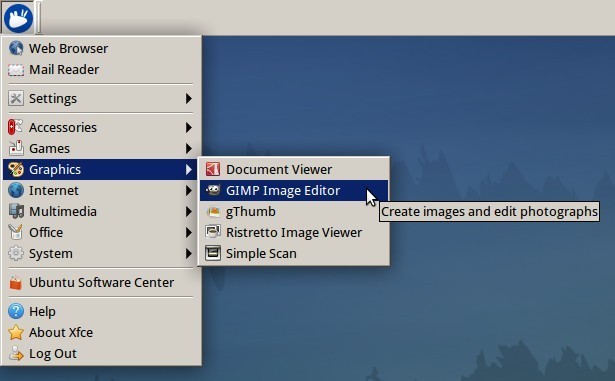Select Games menu category
Screen dimensions: 615x381
coord(101,148)
